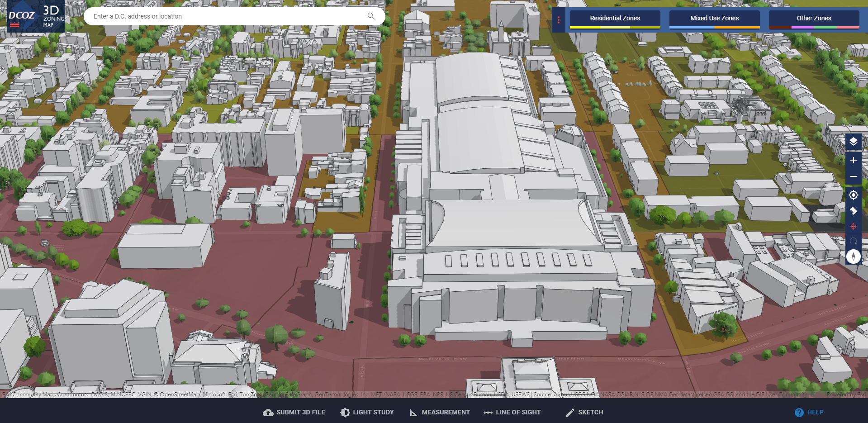Reset orientation with the compass icon
Image resolution: width=868 pixels, height=423 pixels.
coord(853,257)
